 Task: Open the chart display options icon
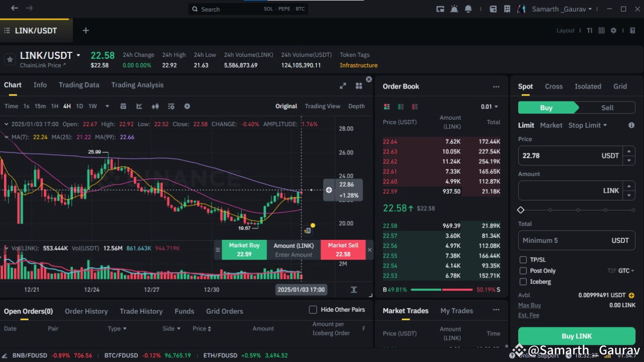point(171,106)
